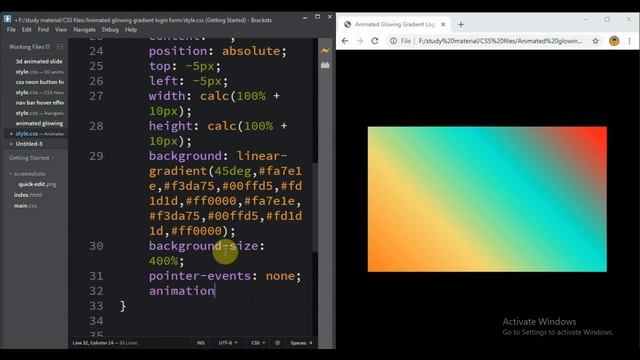Click the gradient box in the browser page

(x=487, y=199)
